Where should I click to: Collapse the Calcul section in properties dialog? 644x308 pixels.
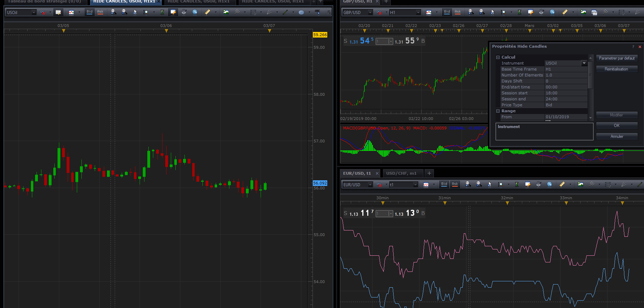pyautogui.click(x=498, y=57)
